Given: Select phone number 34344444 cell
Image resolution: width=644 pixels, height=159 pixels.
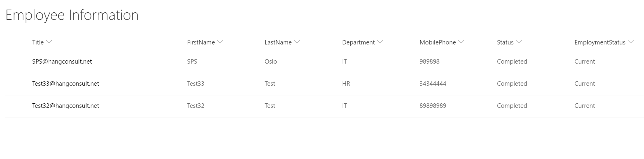Looking at the screenshot, I should tap(433, 84).
